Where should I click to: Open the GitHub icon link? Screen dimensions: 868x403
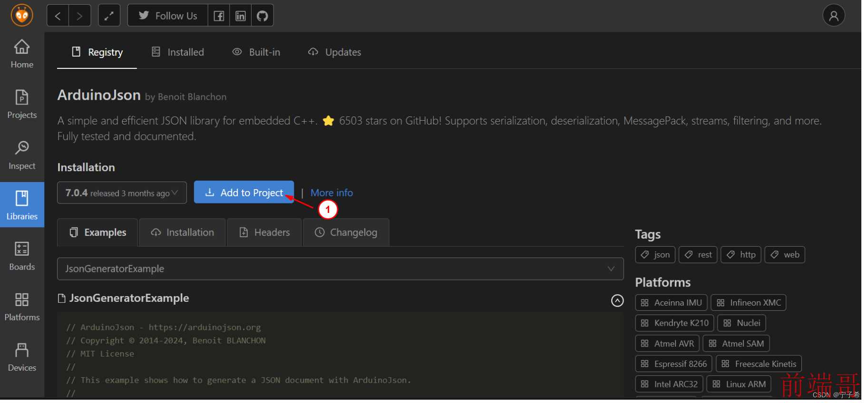(x=263, y=16)
